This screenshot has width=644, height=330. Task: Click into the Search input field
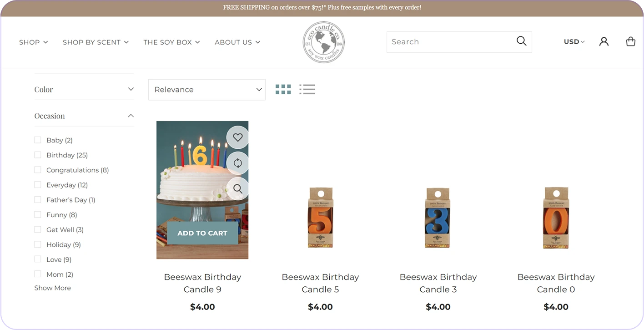tap(450, 42)
